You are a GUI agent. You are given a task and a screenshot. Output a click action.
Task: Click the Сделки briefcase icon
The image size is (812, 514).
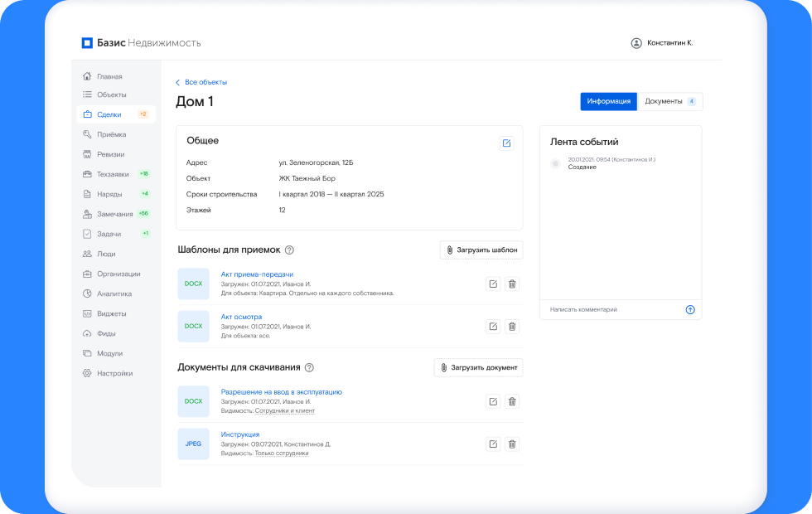pyautogui.click(x=87, y=114)
